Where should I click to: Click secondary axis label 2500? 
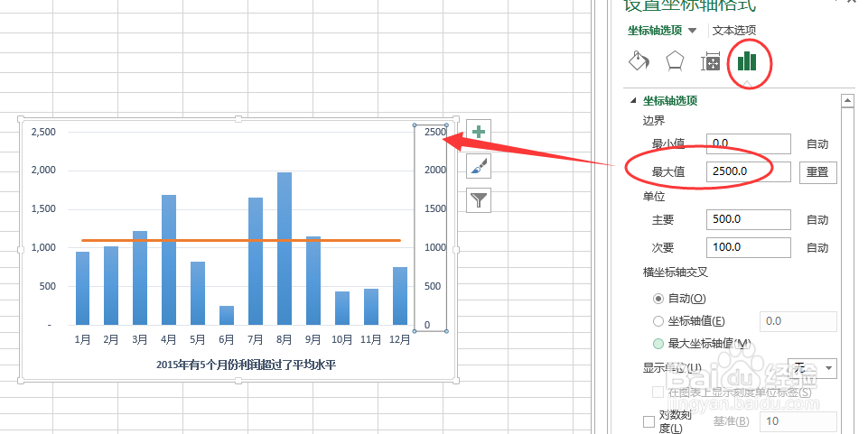click(435, 132)
